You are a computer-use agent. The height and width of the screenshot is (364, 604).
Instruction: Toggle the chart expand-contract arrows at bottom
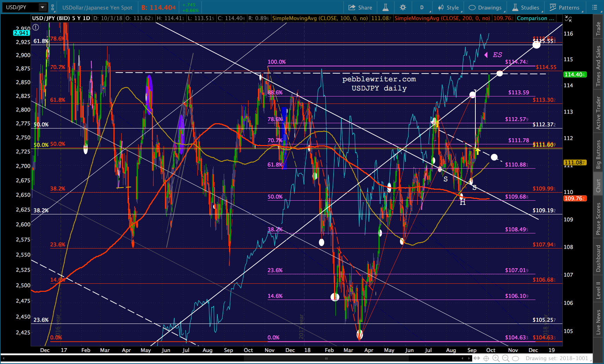(x=477, y=358)
